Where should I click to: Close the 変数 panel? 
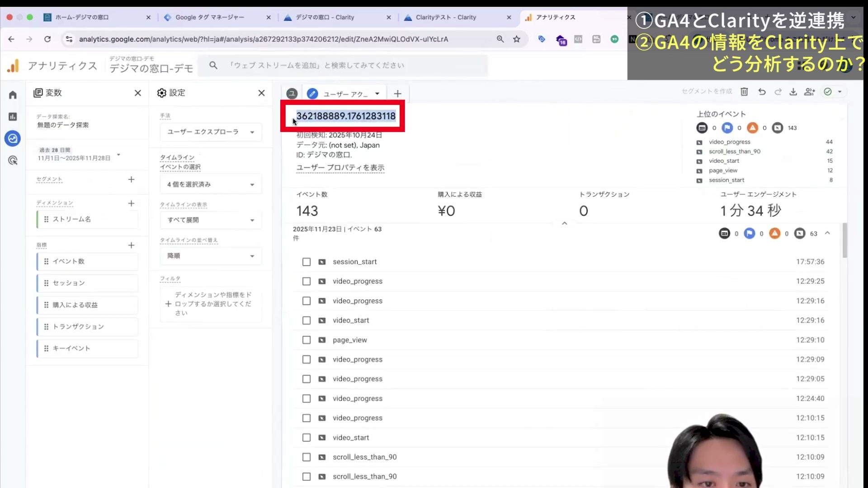tap(138, 93)
